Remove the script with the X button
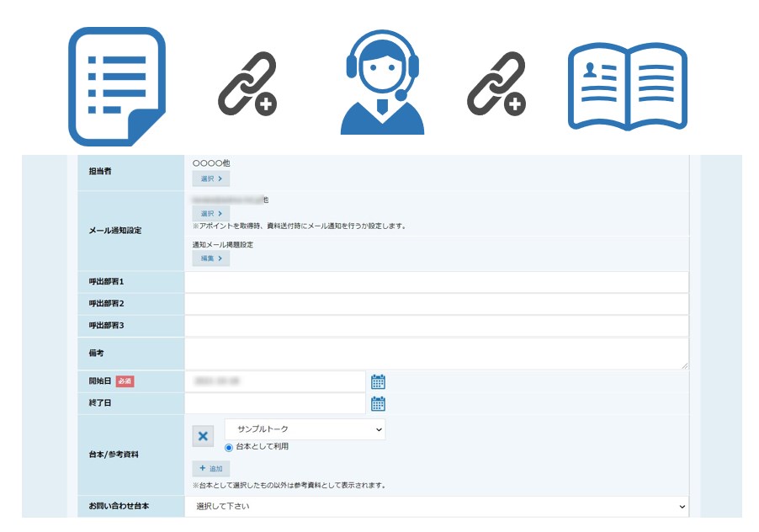Image resolution: width=759 pixels, height=532 pixels. point(204,437)
